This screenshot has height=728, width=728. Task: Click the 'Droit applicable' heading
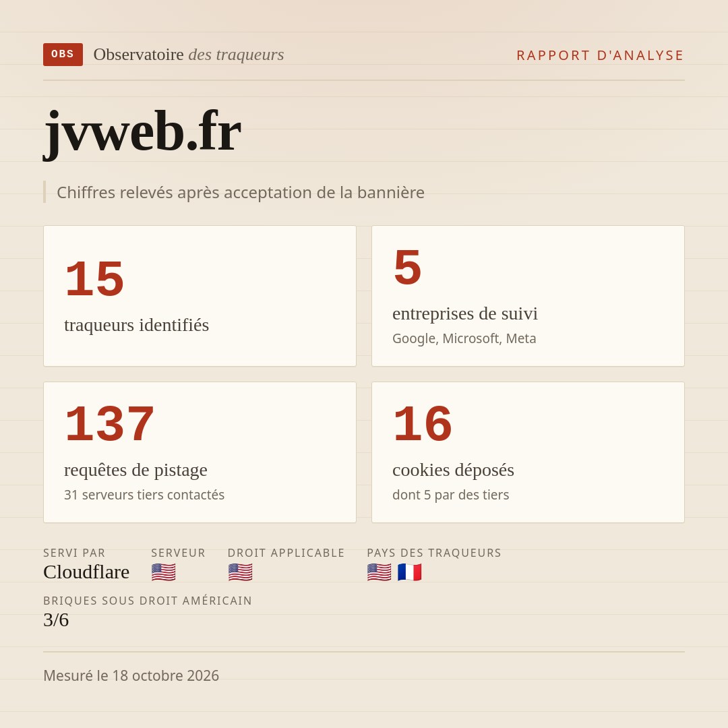tap(286, 553)
